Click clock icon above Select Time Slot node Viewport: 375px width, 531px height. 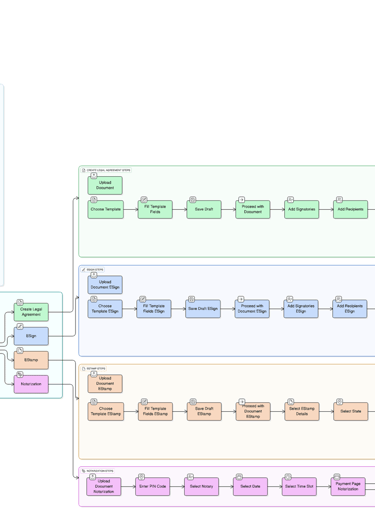pos(288,477)
